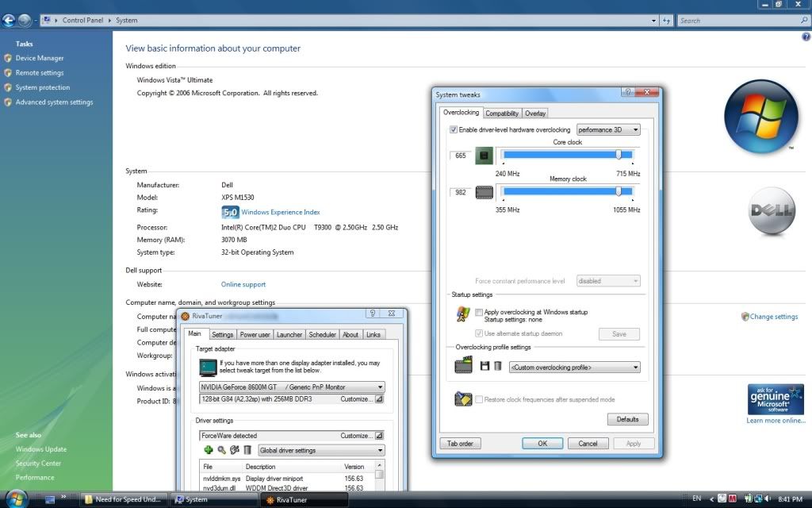
Task: Click the magnifier icon in RivaTuner driver settings
Action: point(222,450)
